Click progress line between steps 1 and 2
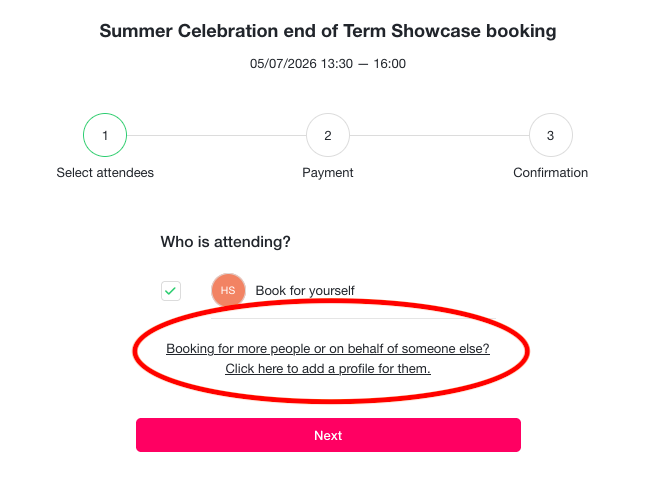Image resolution: width=661 pixels, height=482 pixels. click(216, 135)
